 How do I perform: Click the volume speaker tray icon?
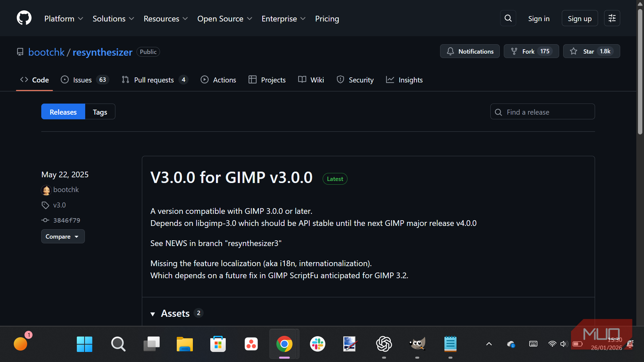(x=563, y=344)
